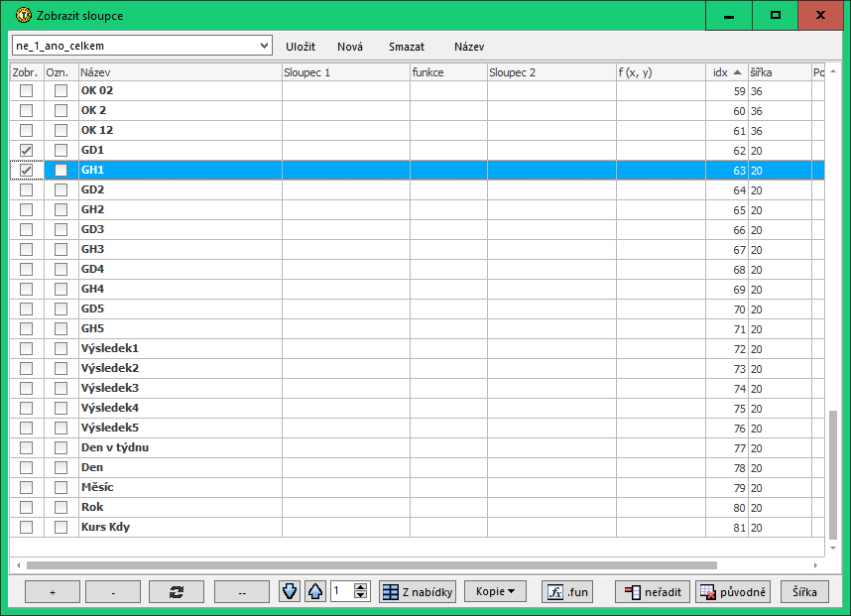
Task: Select the row named OK 12
Action: (x=417, y=130)
